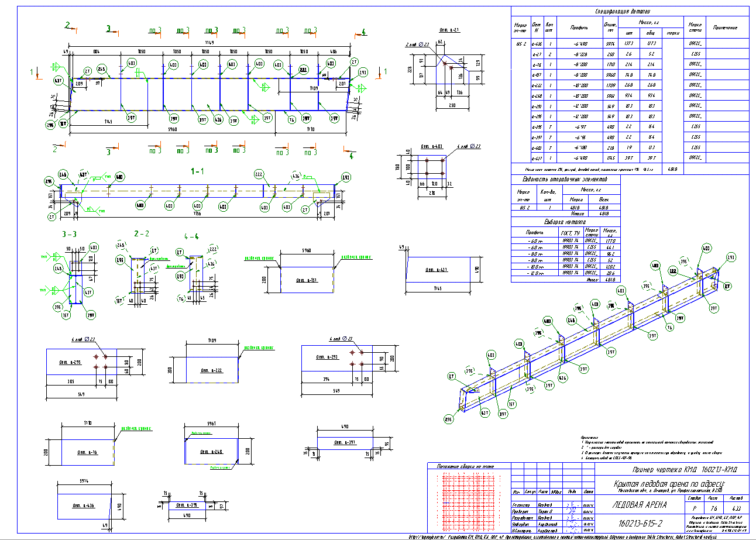Click the Дет. п-151 plate label

pos(305,280)
